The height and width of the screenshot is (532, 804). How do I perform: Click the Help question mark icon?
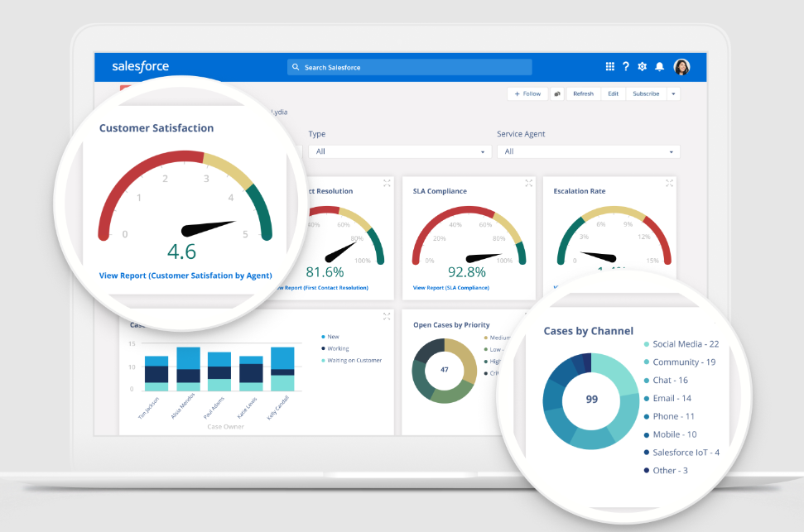626,67
